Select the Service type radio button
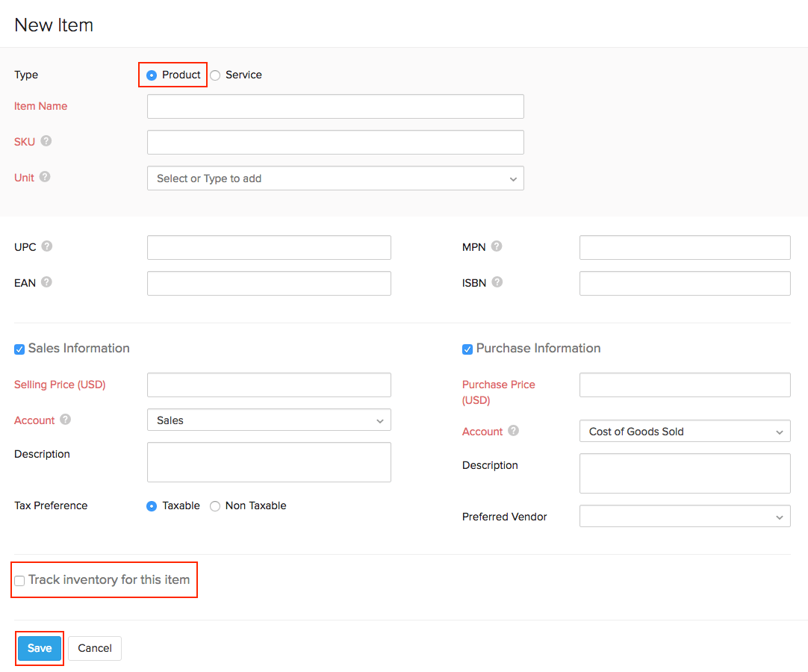 (215, 75)
